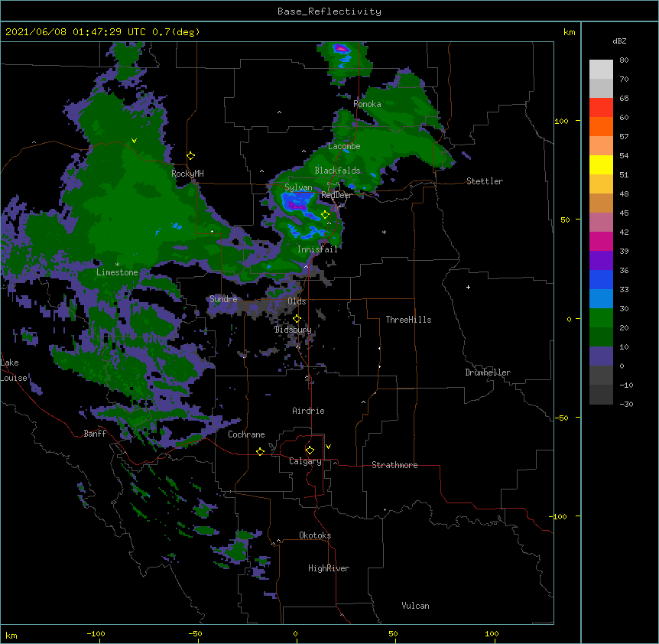This screenshot has width=659, height=644.
Task: Pick the purple 36 dBZ legend swatch
Action: 601,261
